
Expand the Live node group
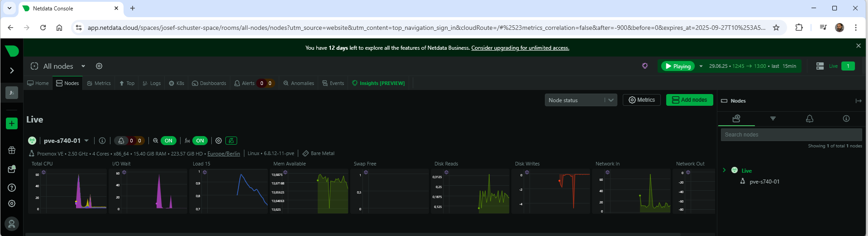(724, 170)
